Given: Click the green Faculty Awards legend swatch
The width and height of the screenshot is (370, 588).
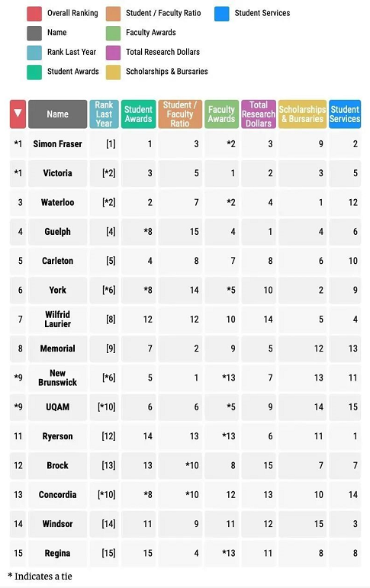Looking at the screenshot, I should tap(114, 33).
